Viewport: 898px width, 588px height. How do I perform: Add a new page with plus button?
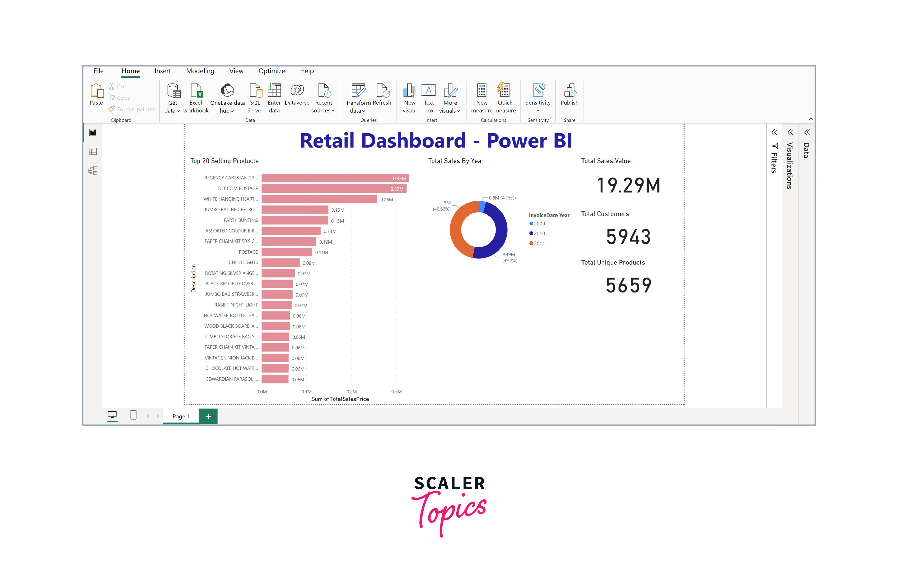(x=208, y=416)
